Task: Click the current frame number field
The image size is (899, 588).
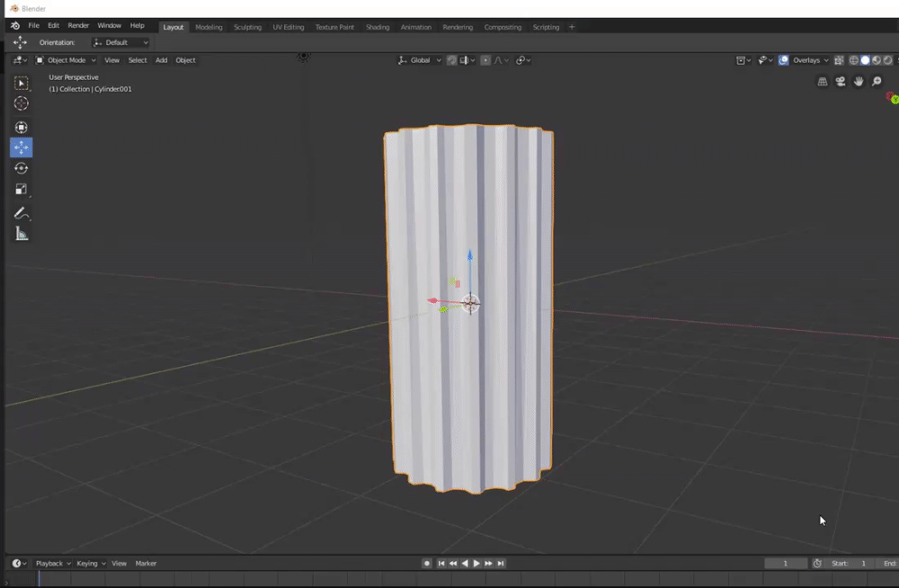Action: (x=785, y=564)
